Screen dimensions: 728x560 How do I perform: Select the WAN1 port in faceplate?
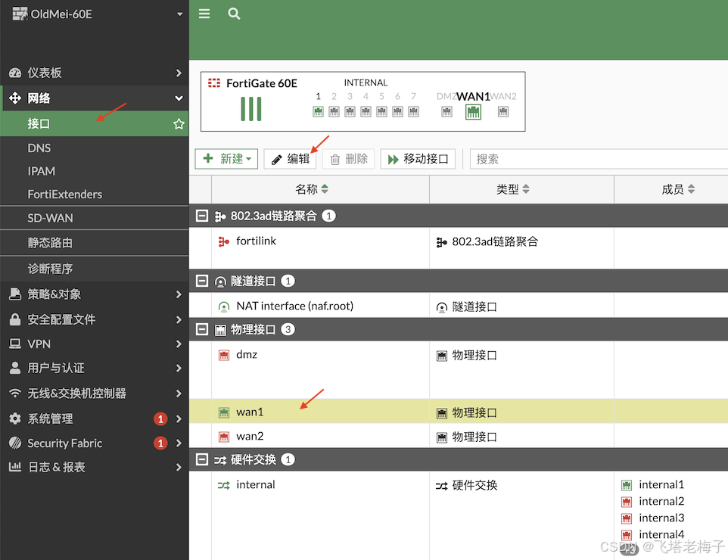473,112
